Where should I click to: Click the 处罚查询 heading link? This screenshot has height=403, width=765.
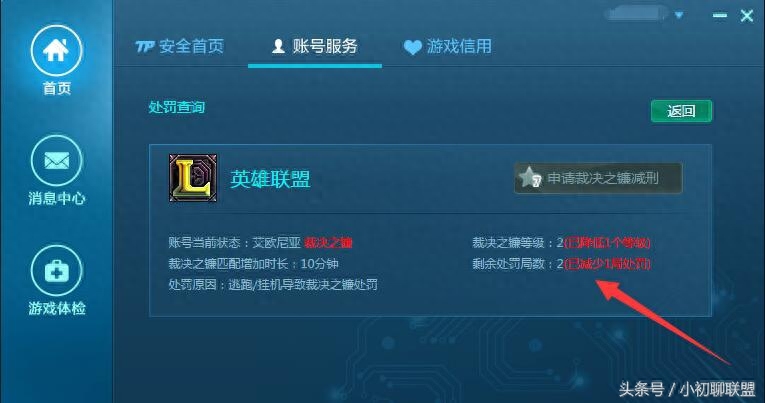click(x=177, y=107)
